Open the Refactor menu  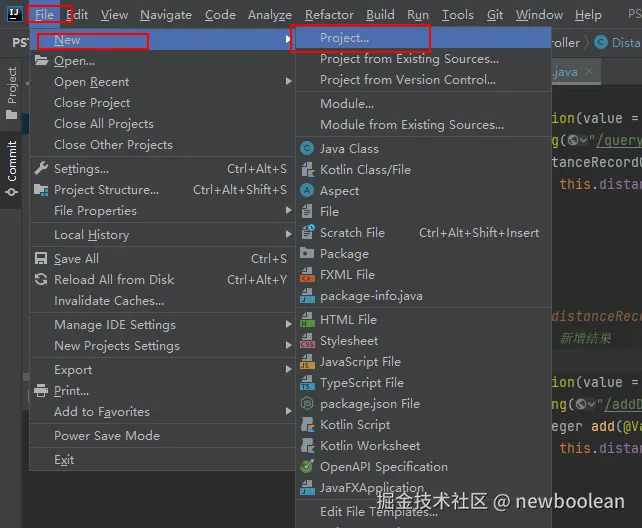tap(329, 15)
